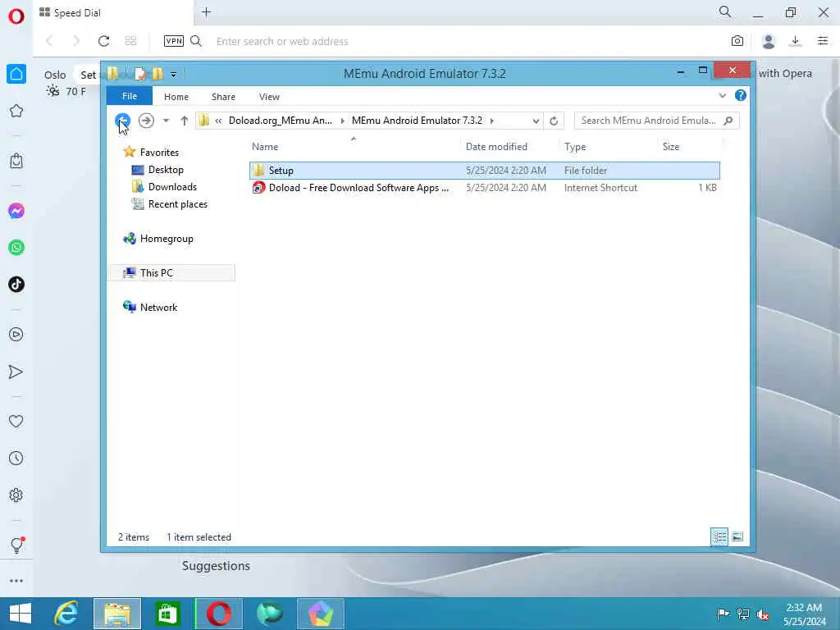The image size is (840, 630).
Task: Click the Search MEmu Android Emulator box
Action: pos(656,121)
